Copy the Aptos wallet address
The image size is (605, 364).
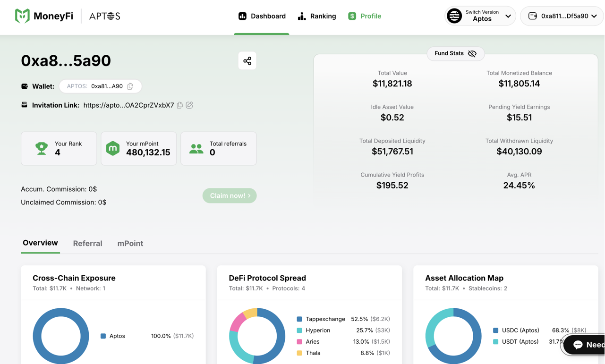coord(130,86)
